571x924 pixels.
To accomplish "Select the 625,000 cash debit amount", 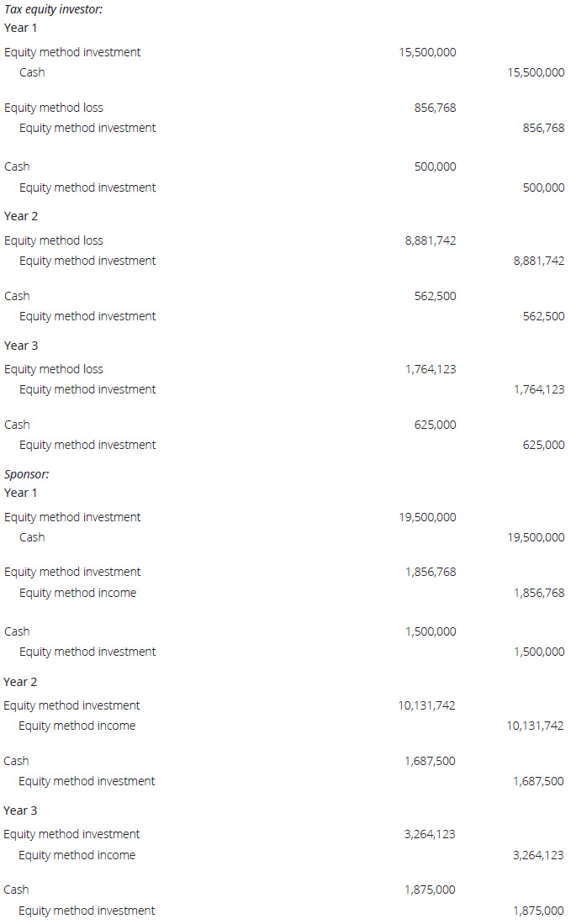I will [435, 425].
